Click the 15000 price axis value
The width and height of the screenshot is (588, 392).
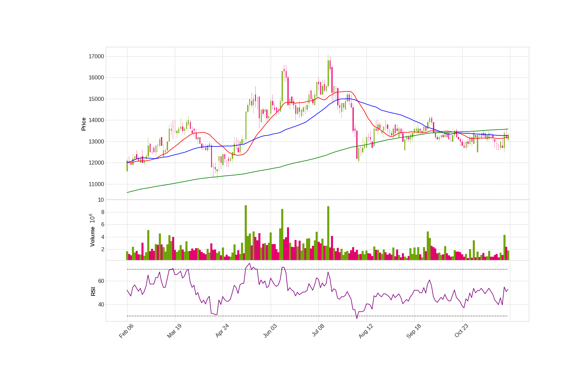click(96, 99)
